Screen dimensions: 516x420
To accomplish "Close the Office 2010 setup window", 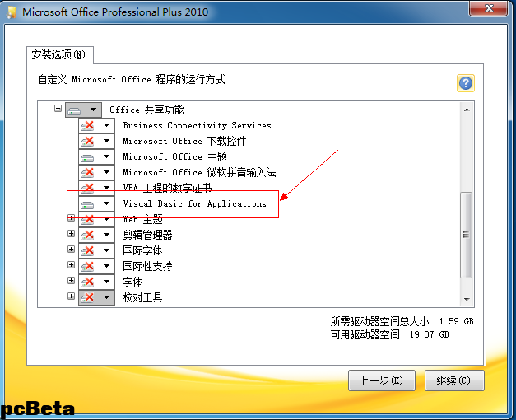I will point(488,8).
